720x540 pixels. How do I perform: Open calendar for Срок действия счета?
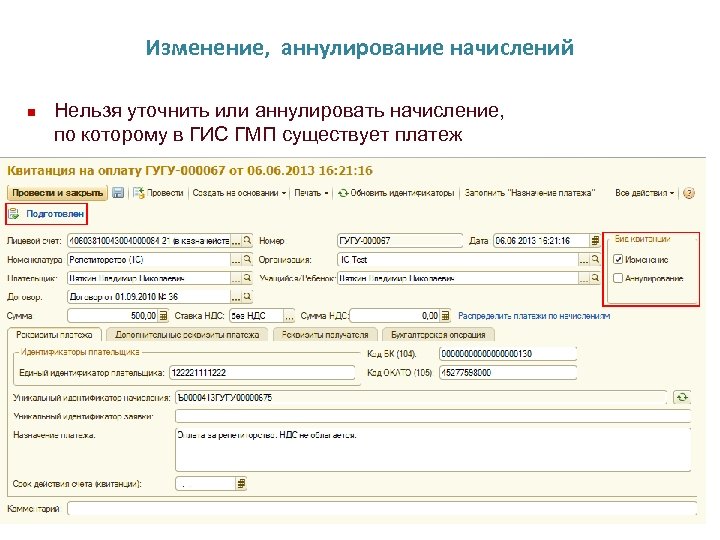pyautogui.click(x=241, y=484)
